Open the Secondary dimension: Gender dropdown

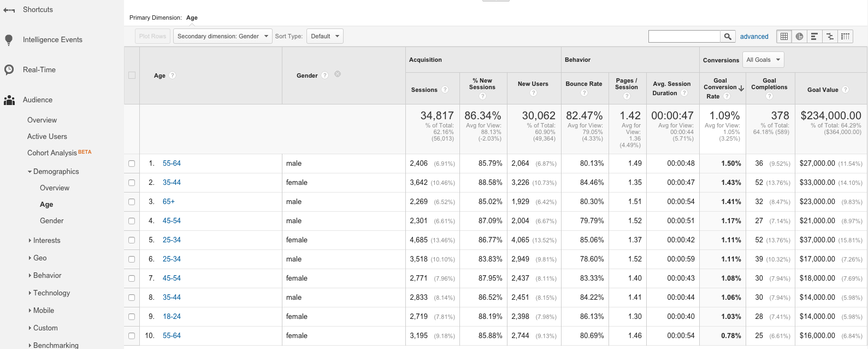222,37
